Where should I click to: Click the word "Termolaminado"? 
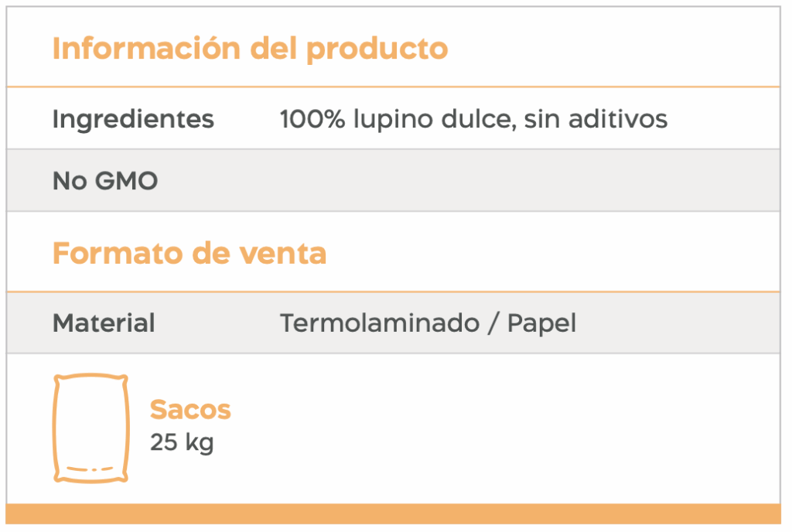[x=379, y=322]
